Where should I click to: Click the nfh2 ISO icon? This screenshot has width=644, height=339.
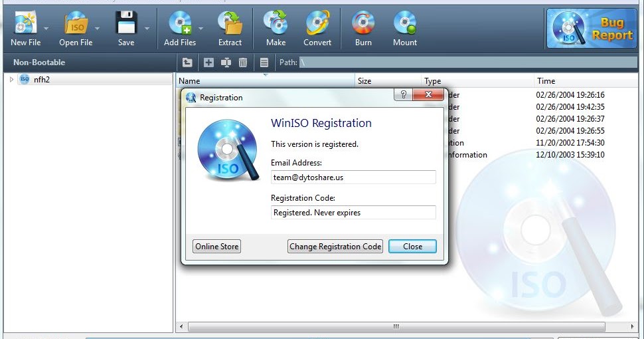25,79
